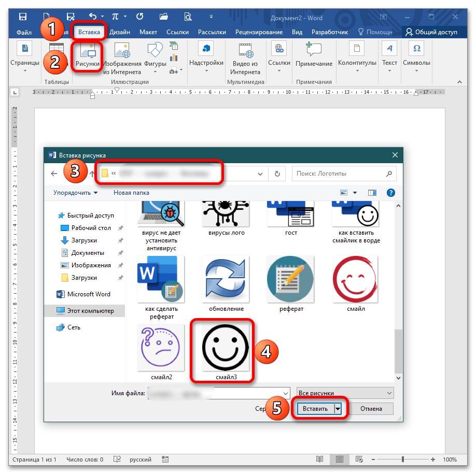Open Загрузки in Quick Access list
476x474 pixels.
pos(83,240)
